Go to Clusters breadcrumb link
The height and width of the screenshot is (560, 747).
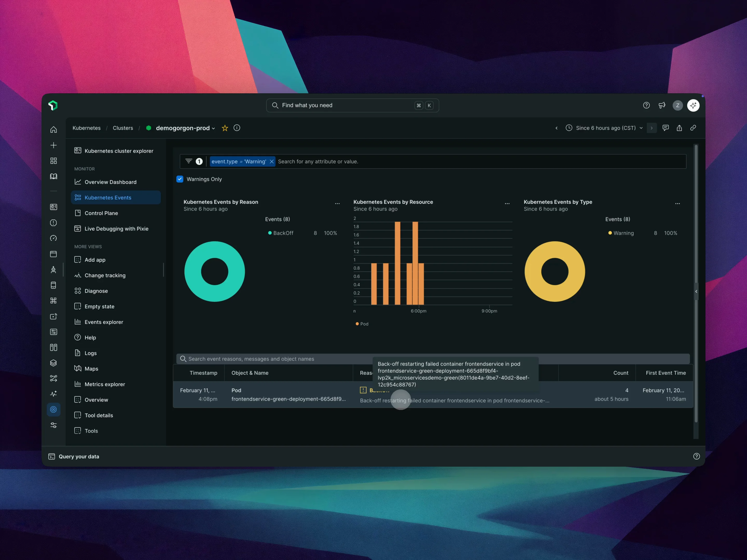123,128
